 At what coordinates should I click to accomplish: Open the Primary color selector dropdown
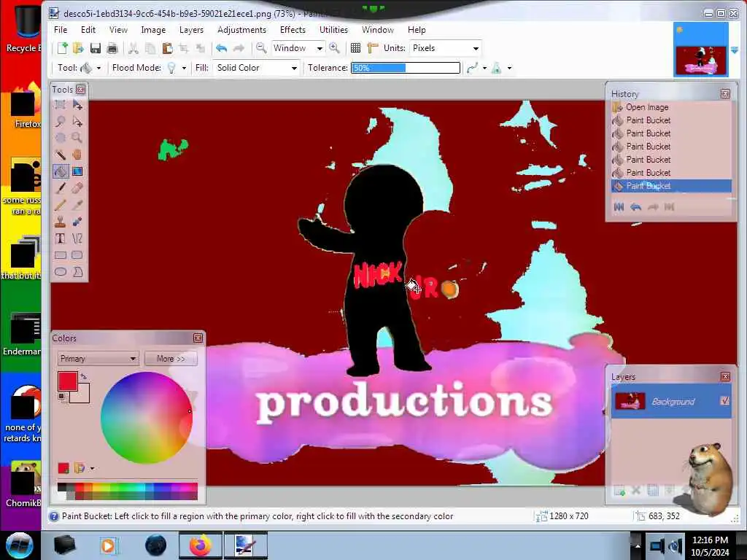[x=98, y=359]
